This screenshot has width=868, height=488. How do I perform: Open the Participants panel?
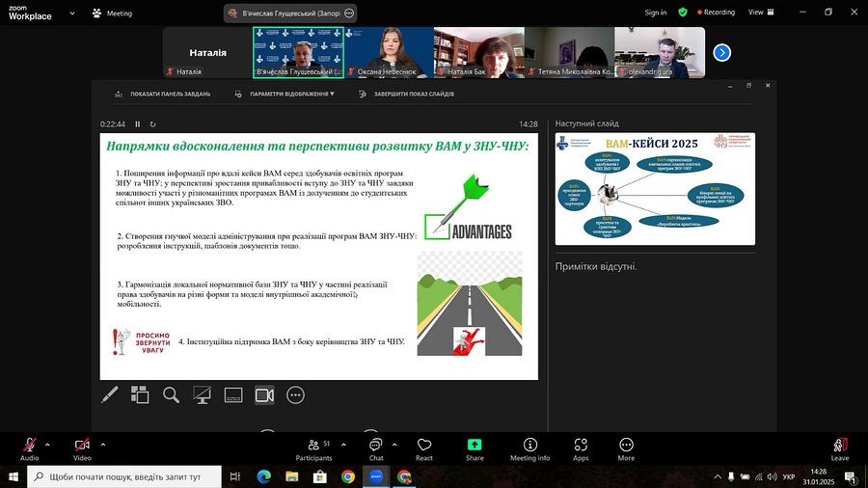click(x=313, y=448)
